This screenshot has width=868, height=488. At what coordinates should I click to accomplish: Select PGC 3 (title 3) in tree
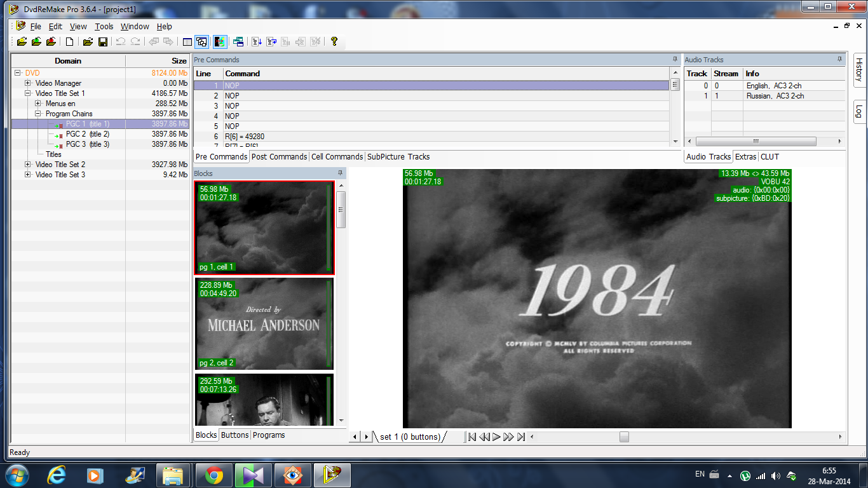(88, 144)
